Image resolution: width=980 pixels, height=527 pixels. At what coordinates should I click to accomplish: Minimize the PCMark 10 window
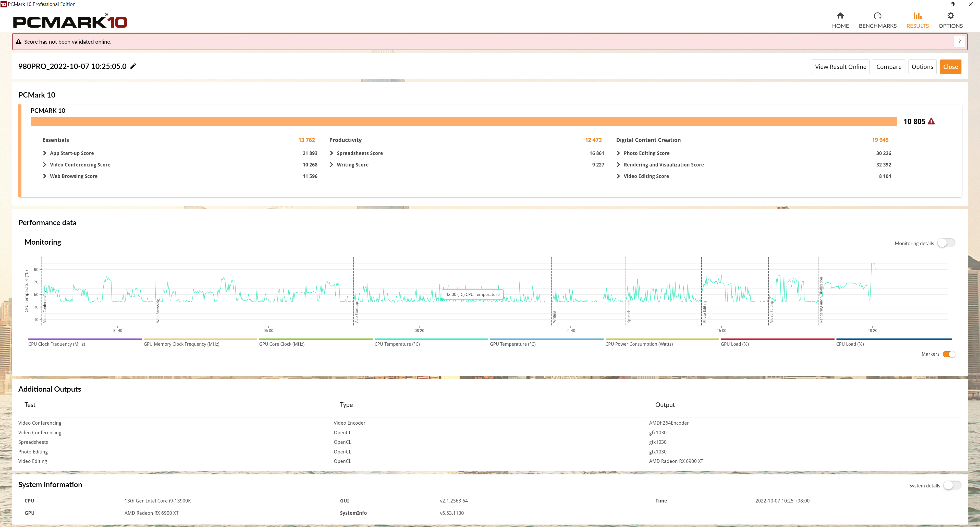(934, 4)
